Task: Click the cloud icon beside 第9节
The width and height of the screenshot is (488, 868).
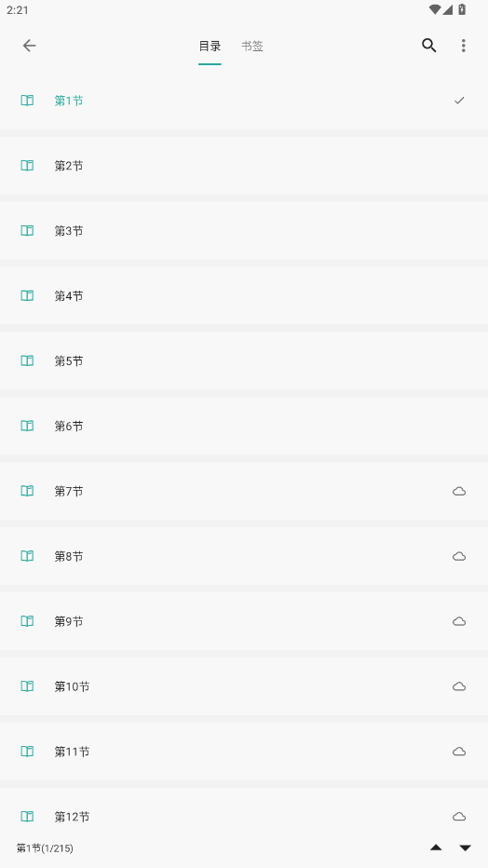Action: (459, 621)
